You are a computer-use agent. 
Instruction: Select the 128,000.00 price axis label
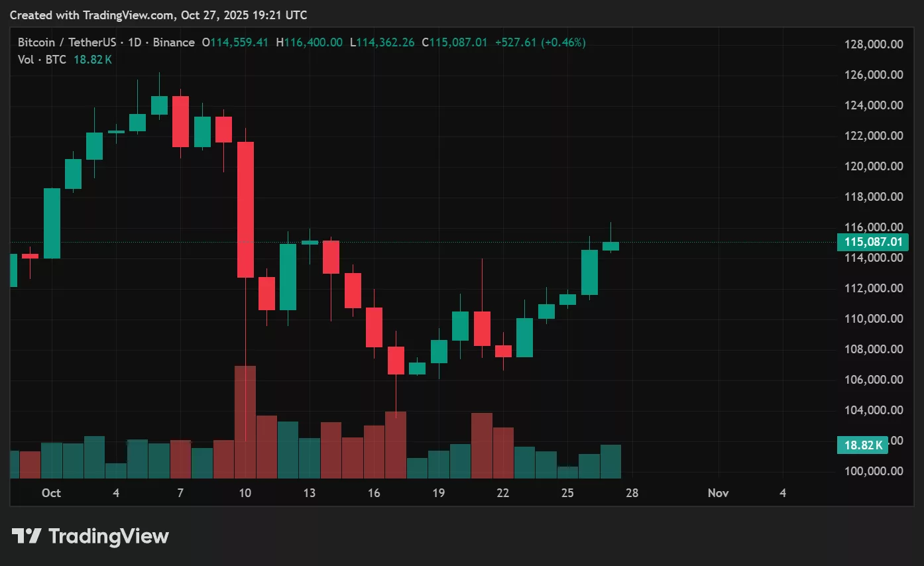(874, 44)
